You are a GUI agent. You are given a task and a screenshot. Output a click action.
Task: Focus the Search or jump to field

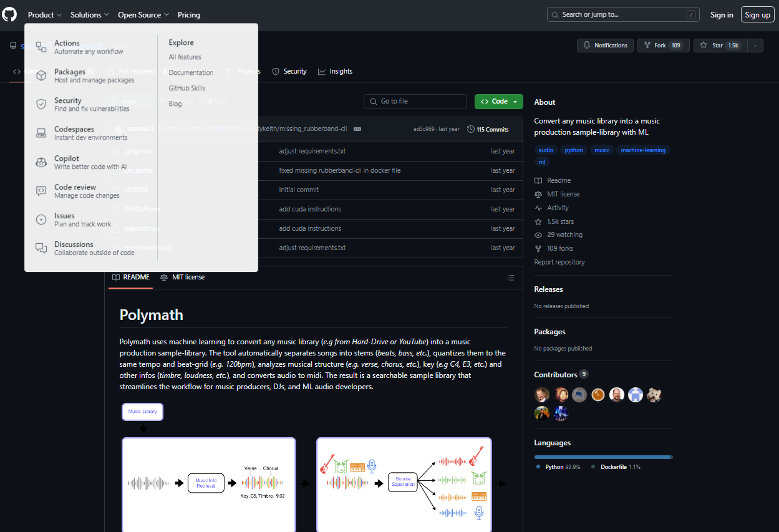(x=623, y=14)
